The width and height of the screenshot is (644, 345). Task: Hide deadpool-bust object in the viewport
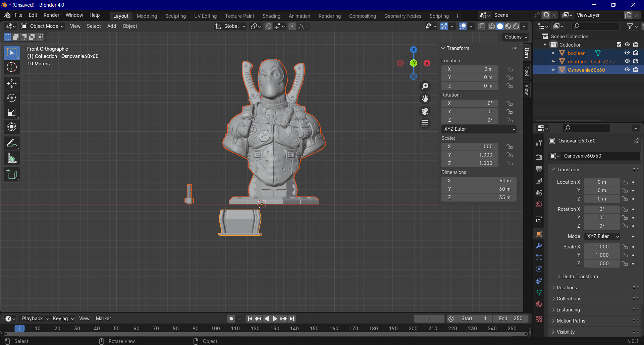click(x=627, y=61)
